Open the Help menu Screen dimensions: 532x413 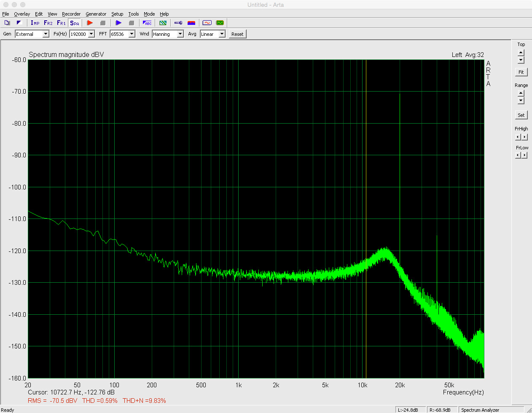point(164,14)
